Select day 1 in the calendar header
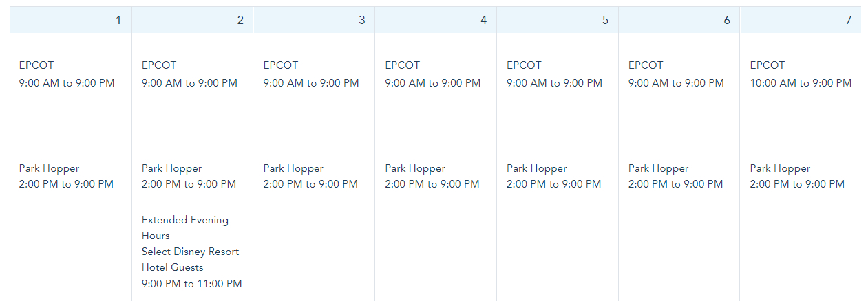 (118, 21)
